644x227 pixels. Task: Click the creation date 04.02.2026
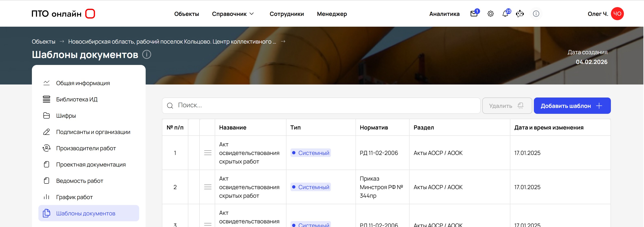(592, 62)
